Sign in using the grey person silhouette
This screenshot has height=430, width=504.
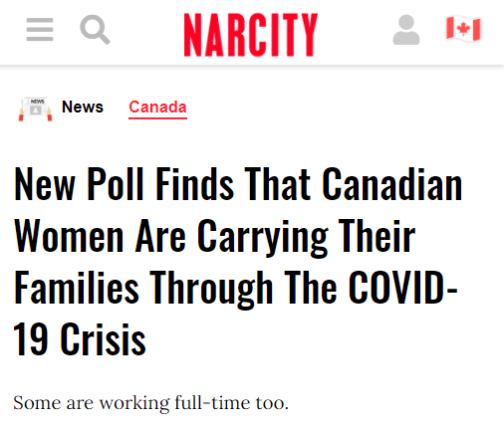[406, 30]
